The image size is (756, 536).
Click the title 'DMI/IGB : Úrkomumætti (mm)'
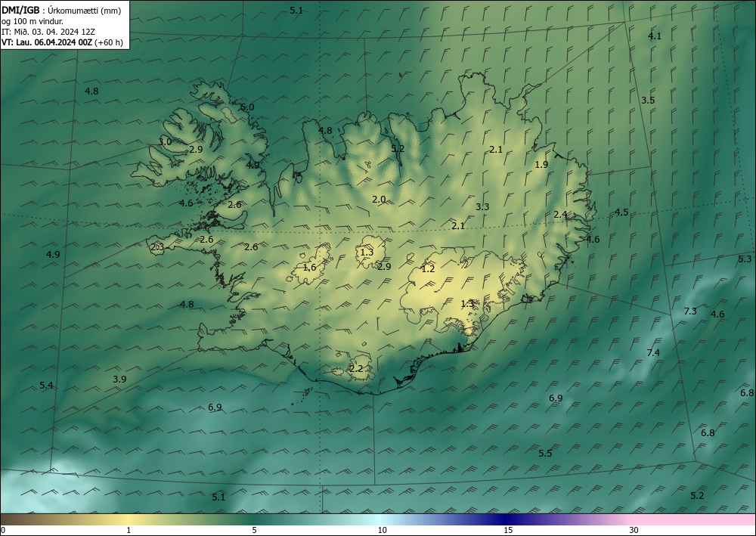click(x=61, y=10)
